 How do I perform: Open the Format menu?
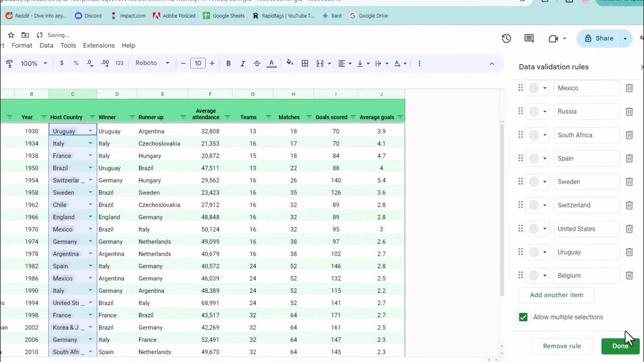(x=22, y=45)
